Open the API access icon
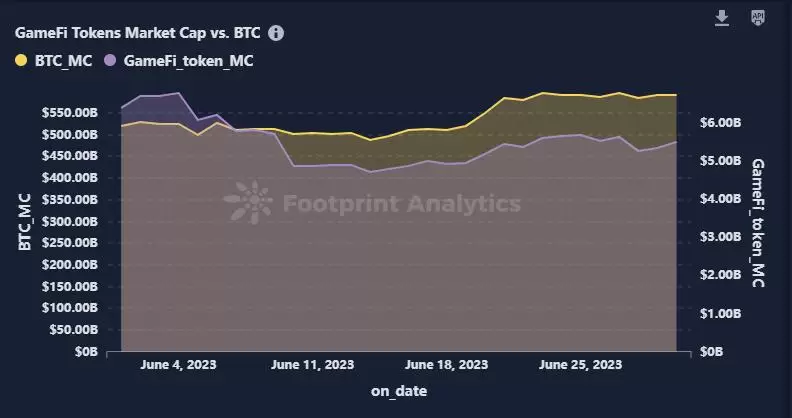Viewport: 792px width, 418px height. pyautogui.click(x=757, y=19)
